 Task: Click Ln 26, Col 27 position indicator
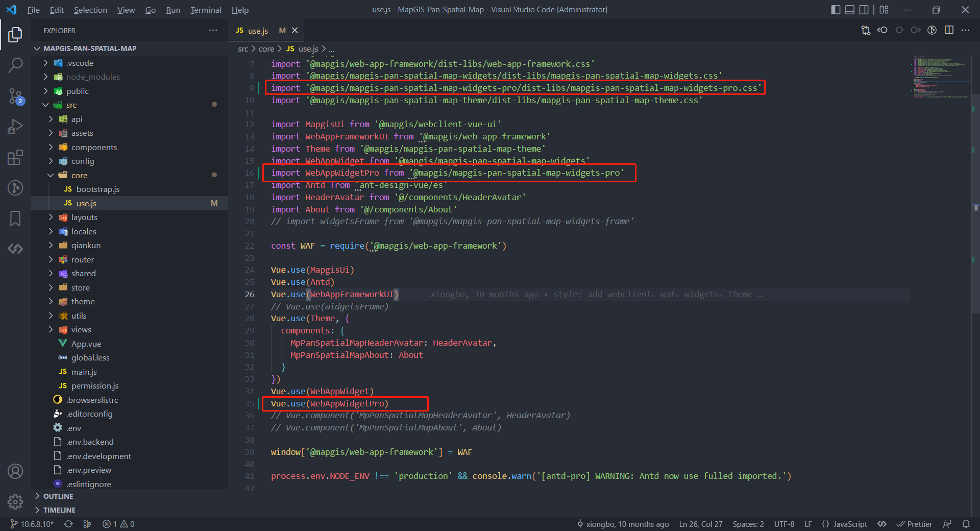coord(701,524)
